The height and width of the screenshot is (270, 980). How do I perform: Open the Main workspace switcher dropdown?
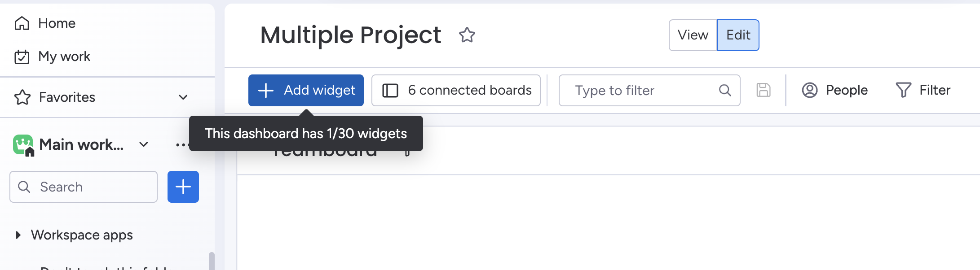pos(144,144)
